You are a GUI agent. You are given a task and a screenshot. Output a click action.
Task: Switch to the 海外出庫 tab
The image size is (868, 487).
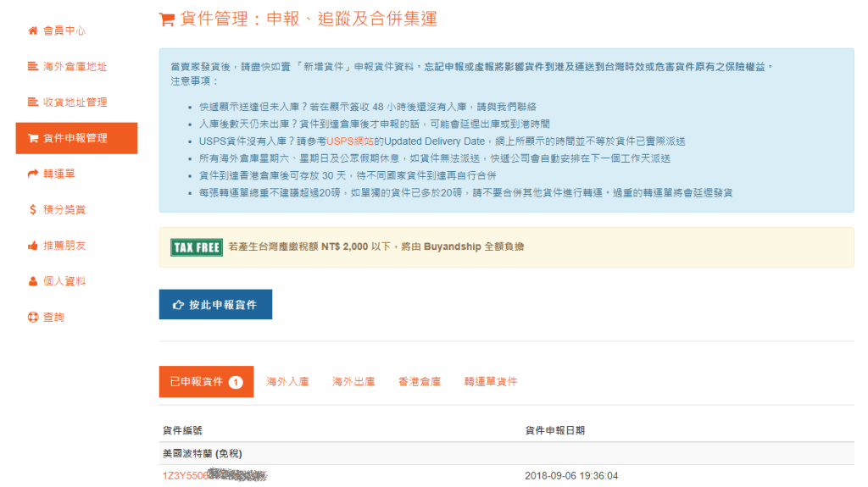(x=353, y=382)
